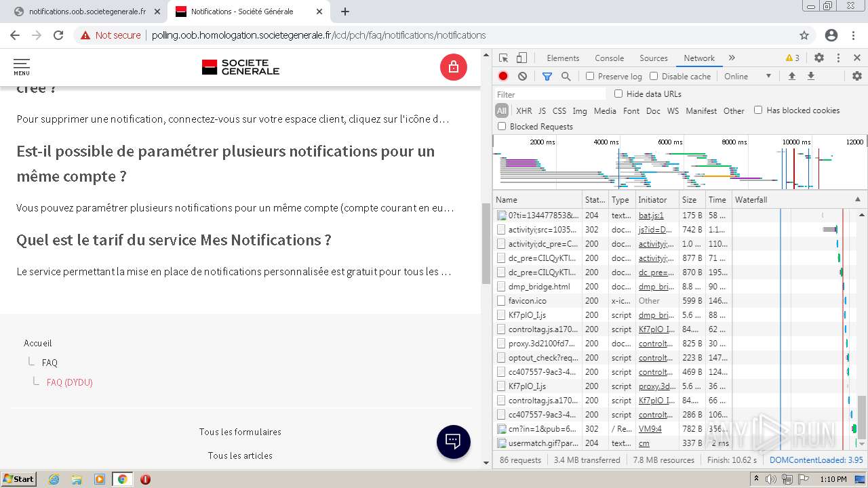868x488 pixels.
Task: Open Tous les articles link
Action: click(240, 455)
